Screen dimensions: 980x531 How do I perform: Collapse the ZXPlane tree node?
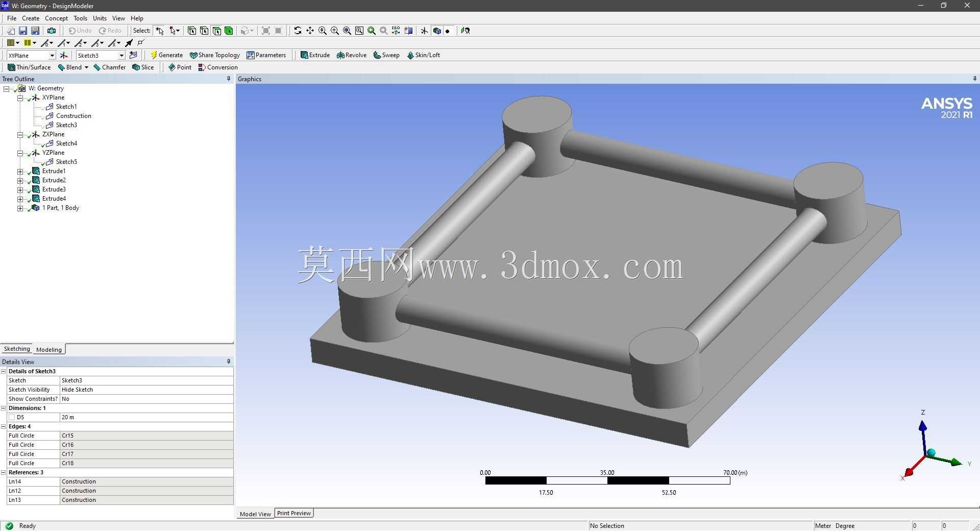pyautogui.click(x=20, y=134)
